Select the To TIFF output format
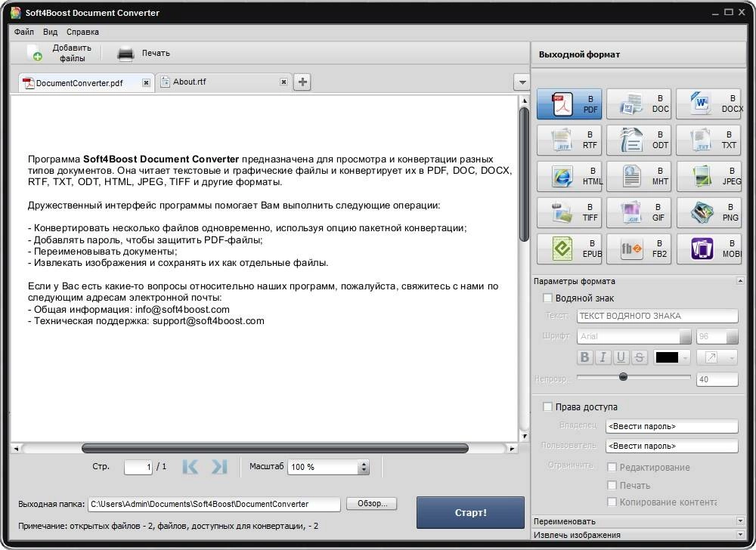The image size is (756, 550). 569,212
